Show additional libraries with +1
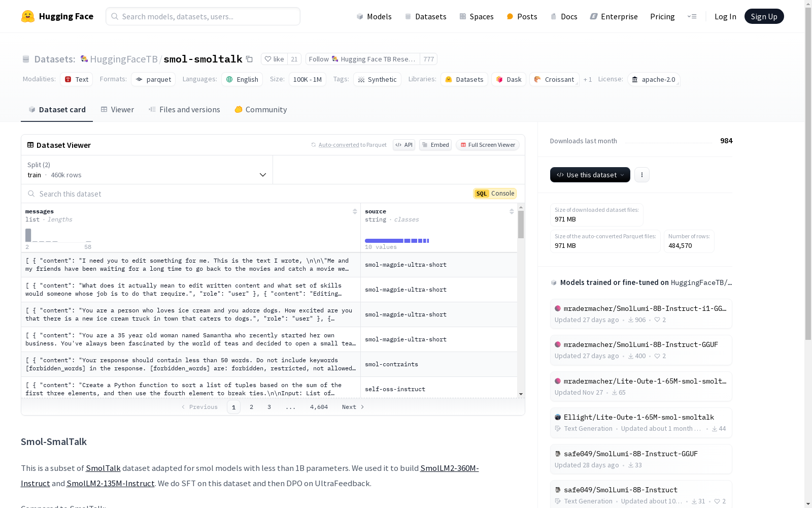 [588, 79]
